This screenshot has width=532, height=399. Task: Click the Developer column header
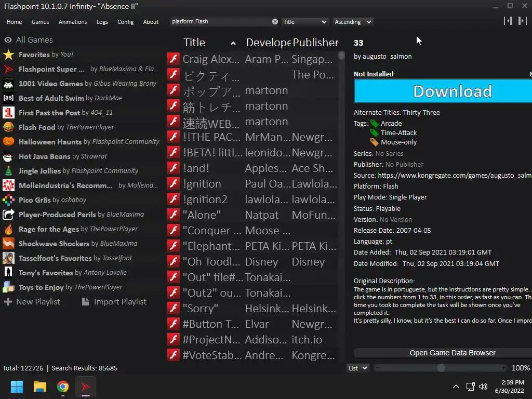tap(268, 43)
